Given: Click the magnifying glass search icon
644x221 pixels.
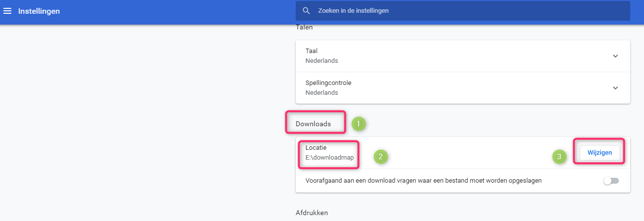Looking at the screenshot, I should [x=307, y=11].
